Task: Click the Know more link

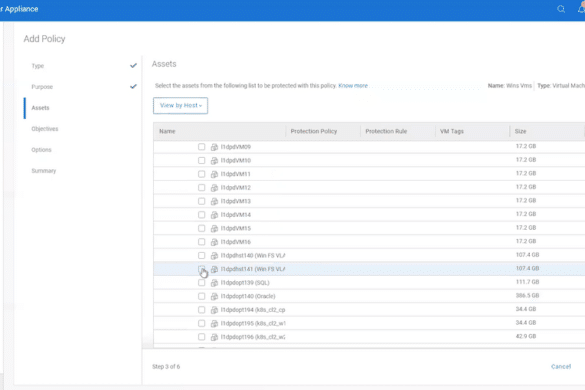Action: (x=353, y=86)
